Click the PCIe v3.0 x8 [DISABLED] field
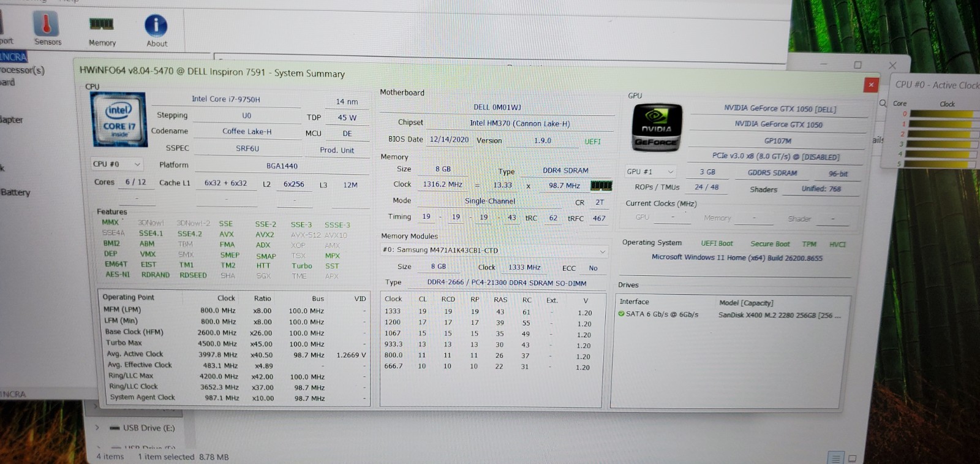 [x=776, y=157]
